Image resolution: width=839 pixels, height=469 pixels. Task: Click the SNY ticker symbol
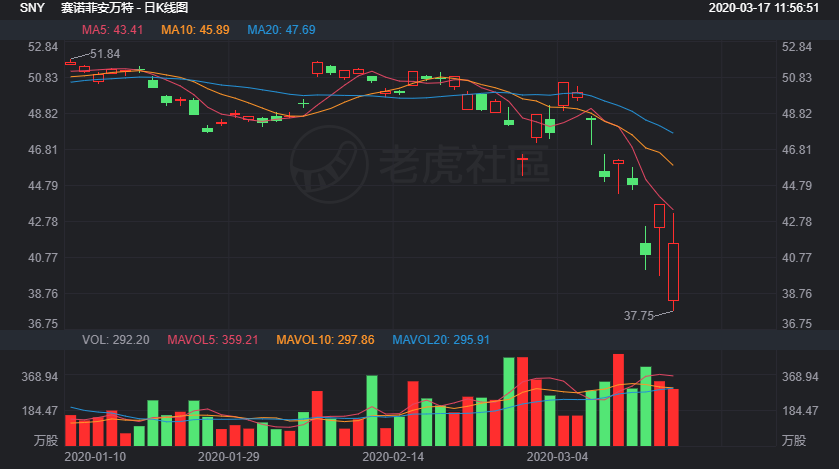coord(32,8)
